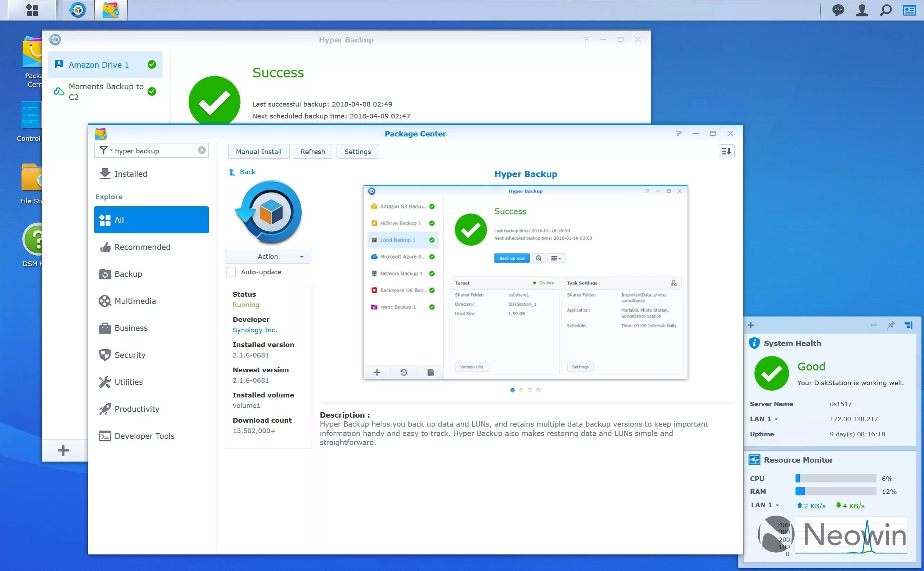Click the sort packages icon in Package Center
The height and width of the screenshot is (571, 924).
click(x=726, y=152)
